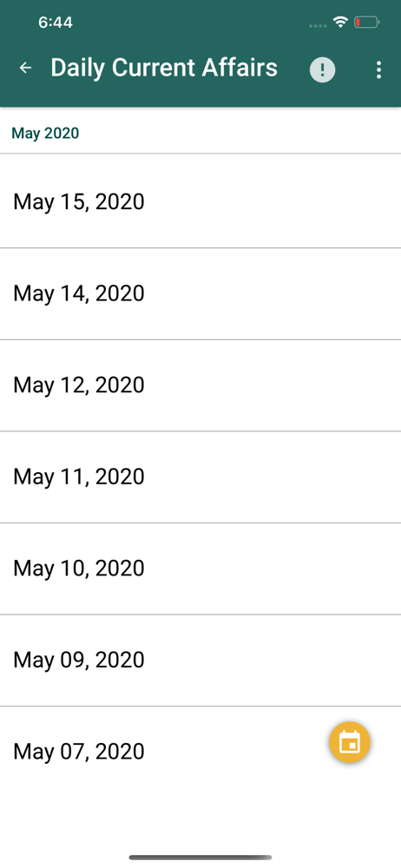Tap the cellular signal dots
This screenshot has width=401, height=868.
click(318, 25)
